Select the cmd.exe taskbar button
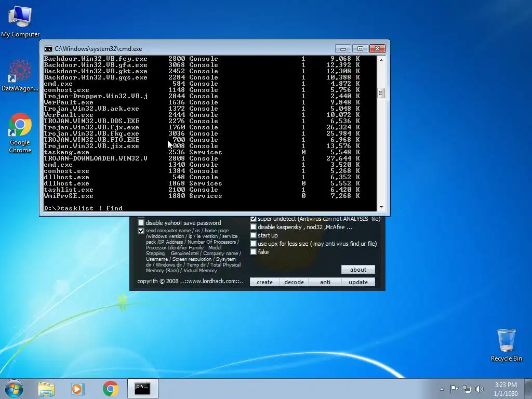Screen dimensions: 532x399 [x=142, y=389]
